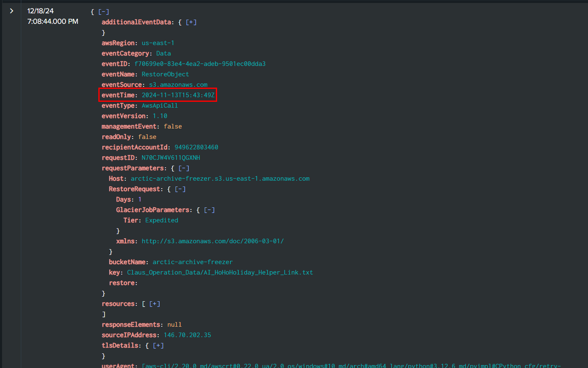Expand the tlsDetails object
Screen dimensions: 588x368
pos(158,346)
